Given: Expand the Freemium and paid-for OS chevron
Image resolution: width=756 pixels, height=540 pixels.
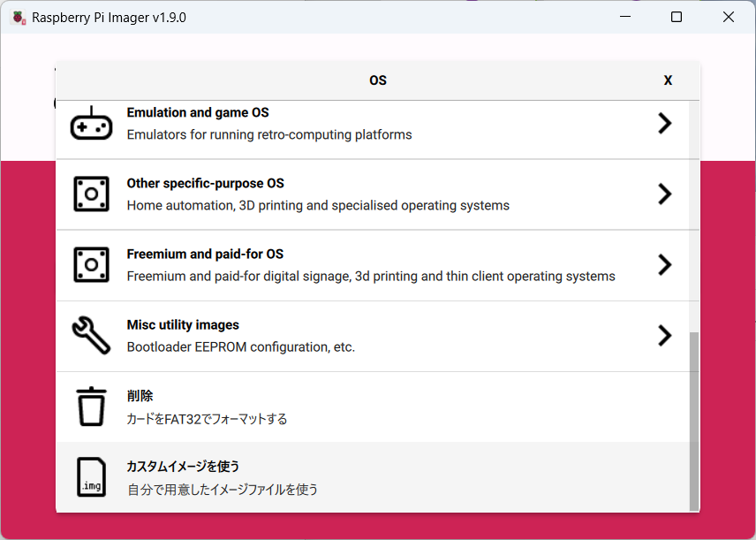Looking at the screenshot, I should click(665, 265).
